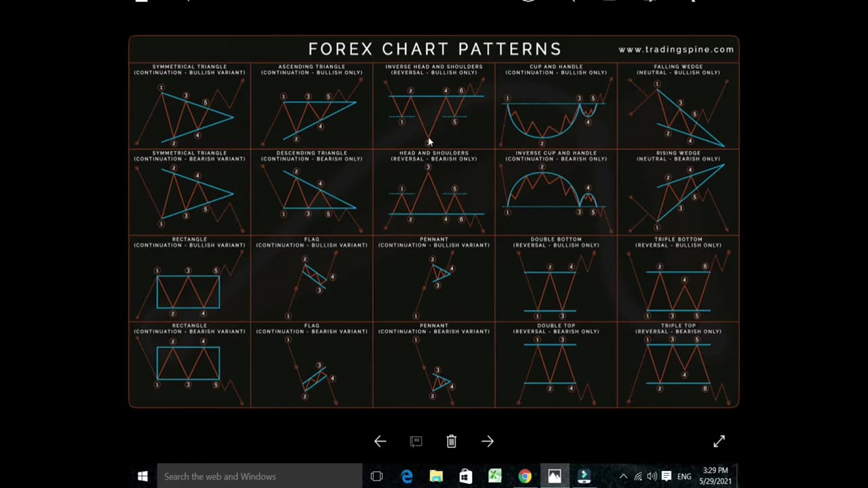Click the TRIPLE TOP label
The width and height of the screenshot is (868, 488).
678,326
